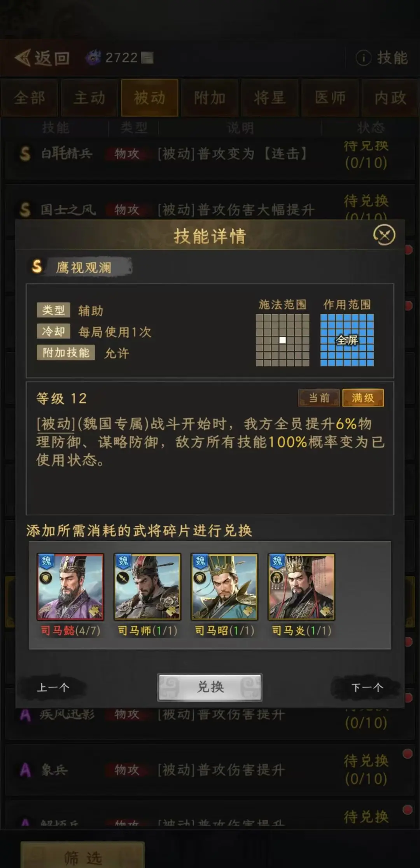
Task: Close the 技能详情 dialog
Action: (384, 235)
